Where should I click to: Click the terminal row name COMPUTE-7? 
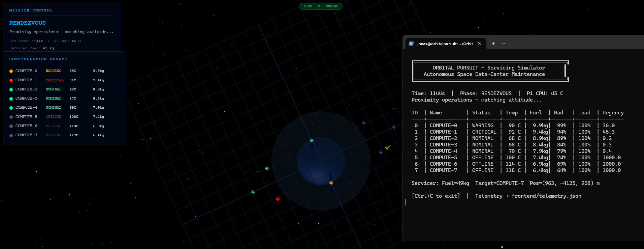tap(443, 170)
